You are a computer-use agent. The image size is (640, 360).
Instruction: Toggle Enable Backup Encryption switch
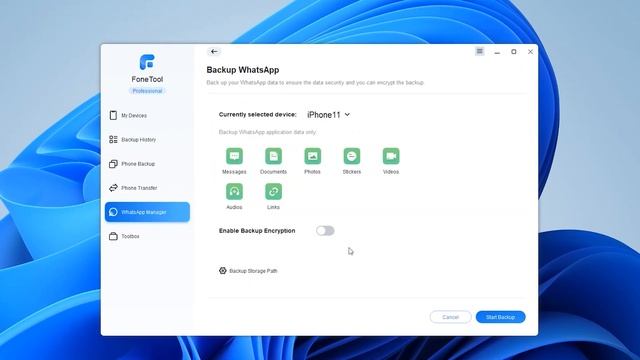point(325,231)
